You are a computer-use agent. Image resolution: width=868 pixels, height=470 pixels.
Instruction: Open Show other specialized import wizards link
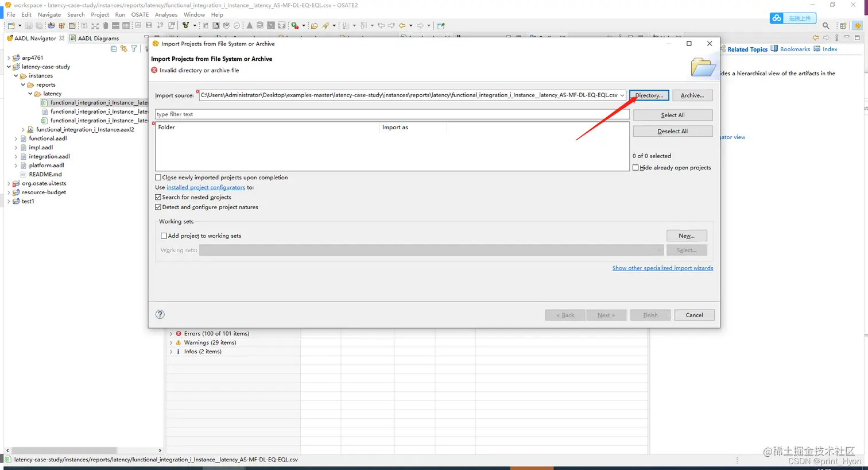(662, 268)
